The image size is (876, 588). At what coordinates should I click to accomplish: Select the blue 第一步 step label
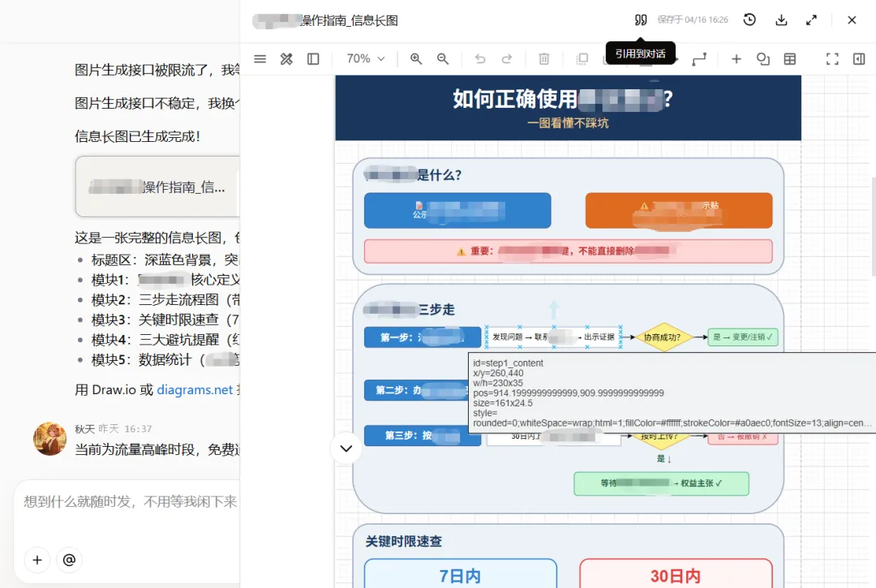[423, 337]
